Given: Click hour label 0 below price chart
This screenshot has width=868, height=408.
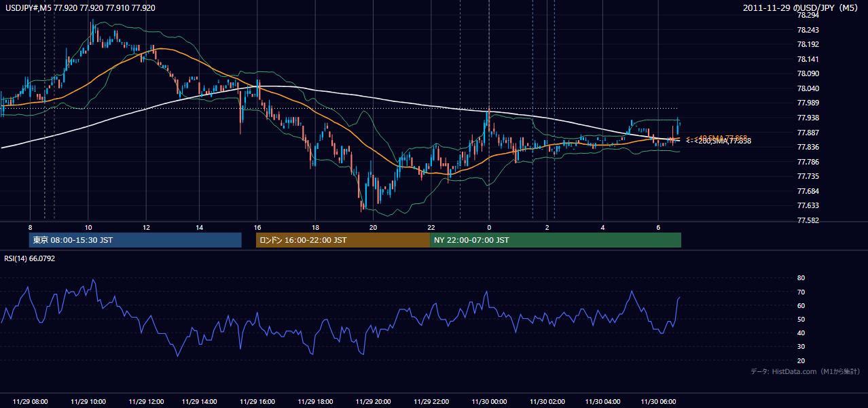Looking at the screenshot, I should pos(489,226).
